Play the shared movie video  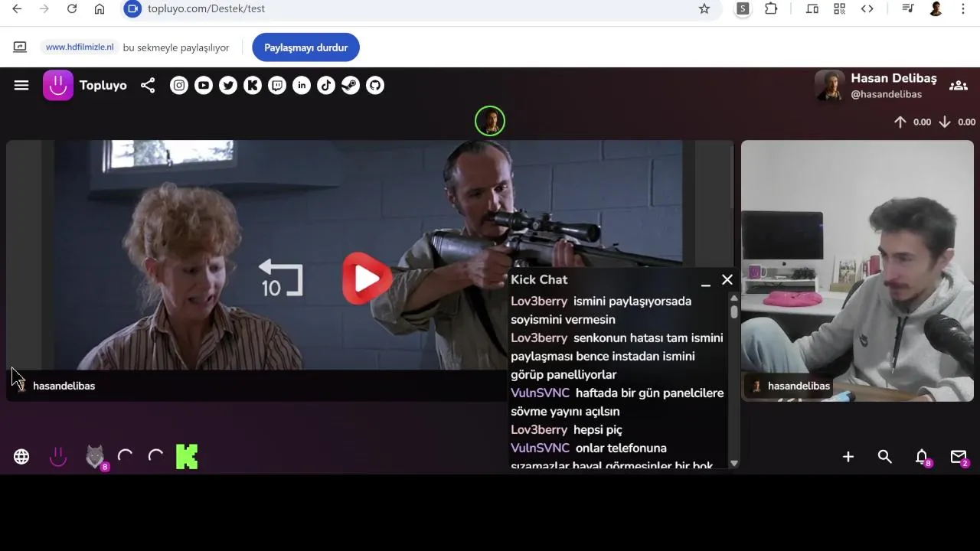click(367, 279)
